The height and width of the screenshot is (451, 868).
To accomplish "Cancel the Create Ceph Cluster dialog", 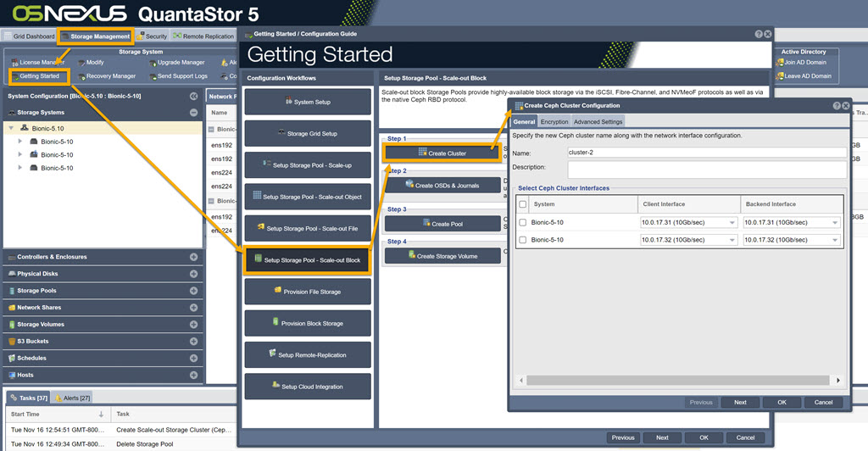I will coord(823,403).
